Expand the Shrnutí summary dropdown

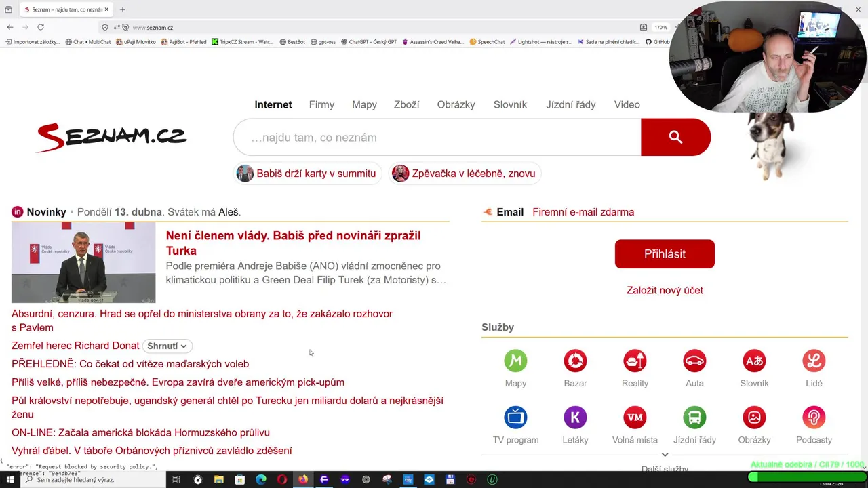[167, 346]
